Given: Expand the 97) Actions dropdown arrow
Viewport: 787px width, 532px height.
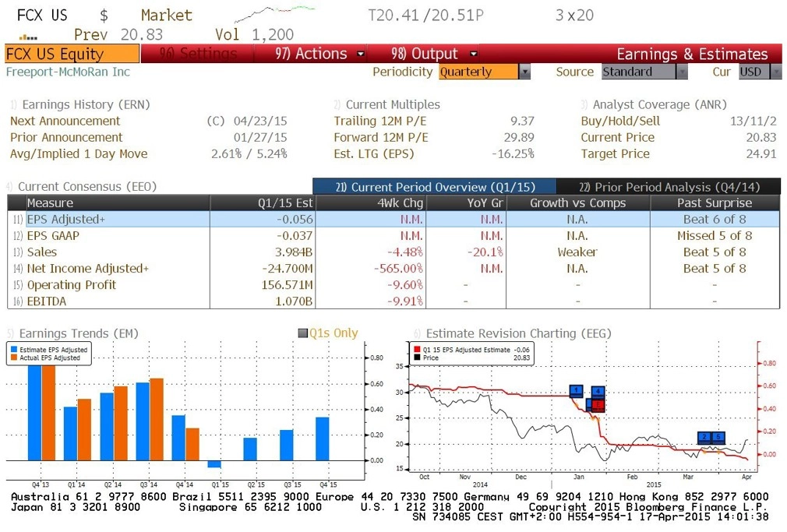Looking at the screenshot, I should (360, 54).
